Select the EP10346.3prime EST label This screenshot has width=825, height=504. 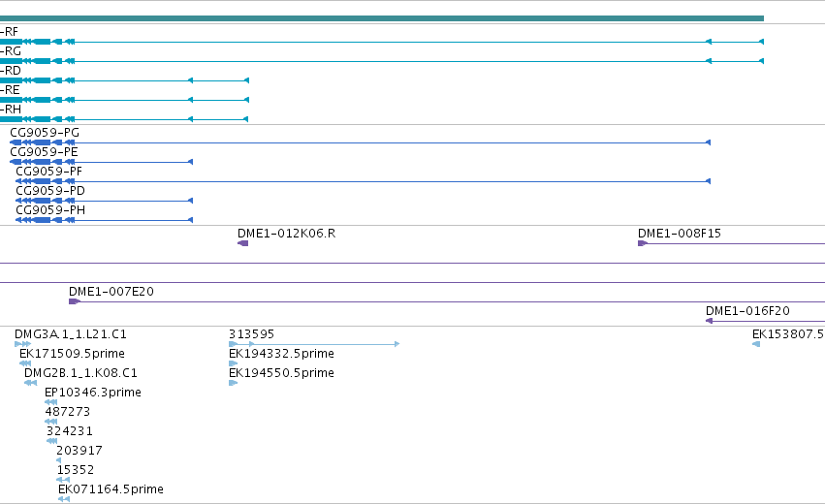[93, 393]
